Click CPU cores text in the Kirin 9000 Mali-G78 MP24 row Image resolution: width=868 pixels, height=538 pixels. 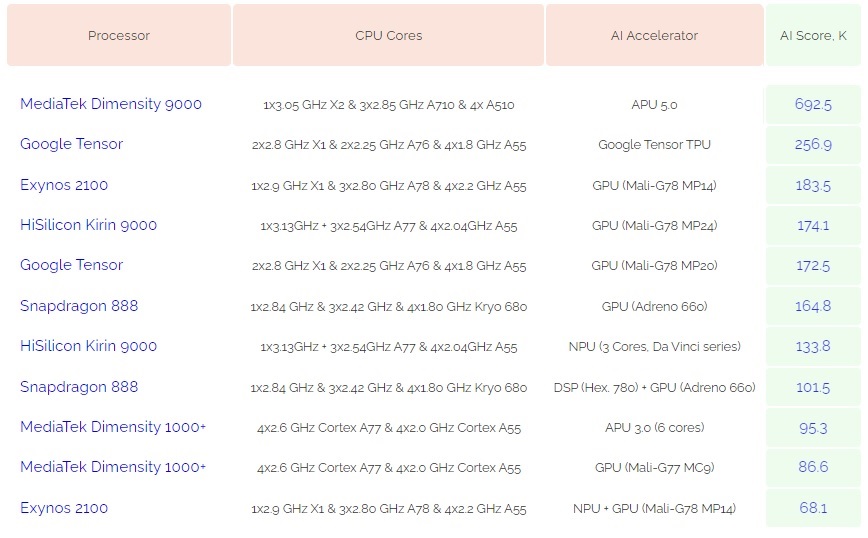(x=389, y=226)
